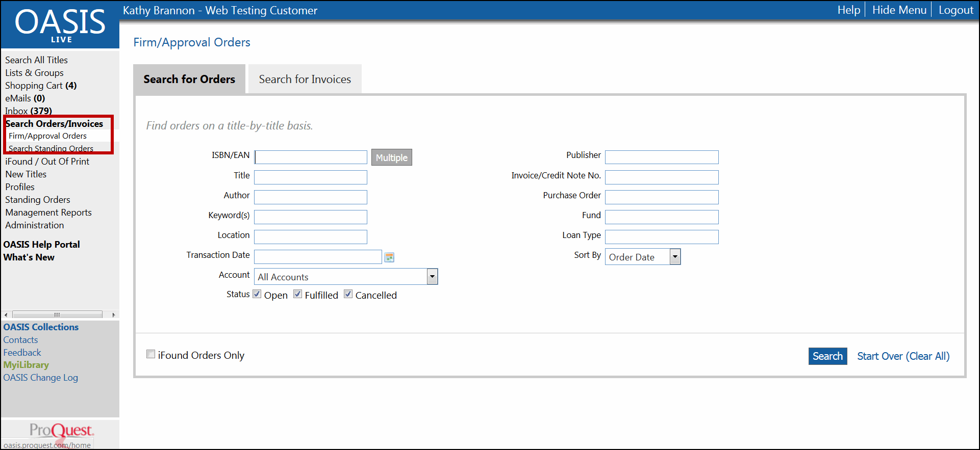Image resolution: width=980 pixels, height=450 pixels.
Task: Uncheck the Fulfilled status checkbox
Action: point(298,294)
